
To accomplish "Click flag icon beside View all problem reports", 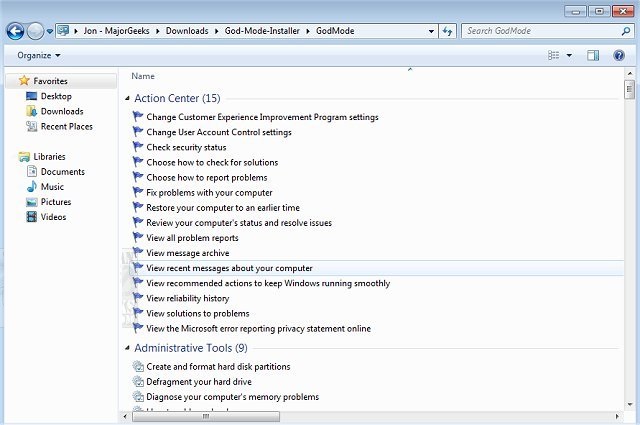I will [x=138, y=238].
